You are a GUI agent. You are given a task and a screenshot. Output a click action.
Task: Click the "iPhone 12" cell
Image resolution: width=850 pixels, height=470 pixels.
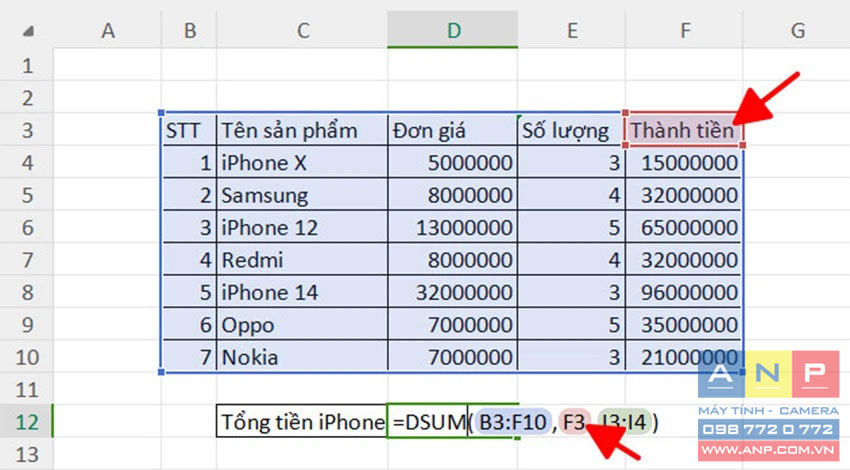[x=302, y=228]
